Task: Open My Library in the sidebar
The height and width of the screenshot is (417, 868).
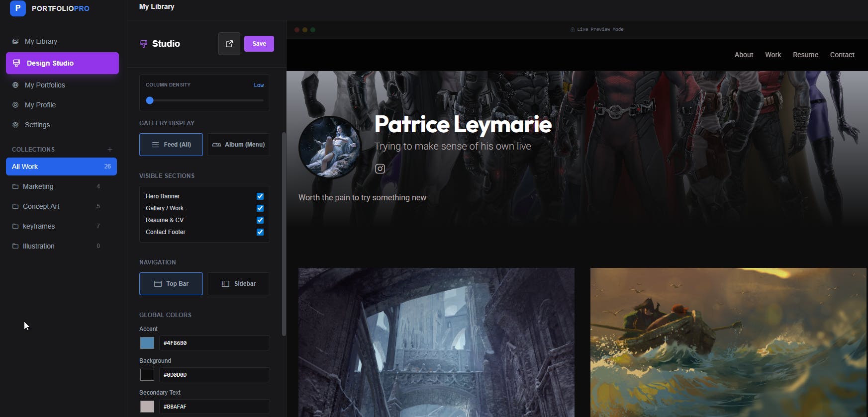Action: point(62,41)
